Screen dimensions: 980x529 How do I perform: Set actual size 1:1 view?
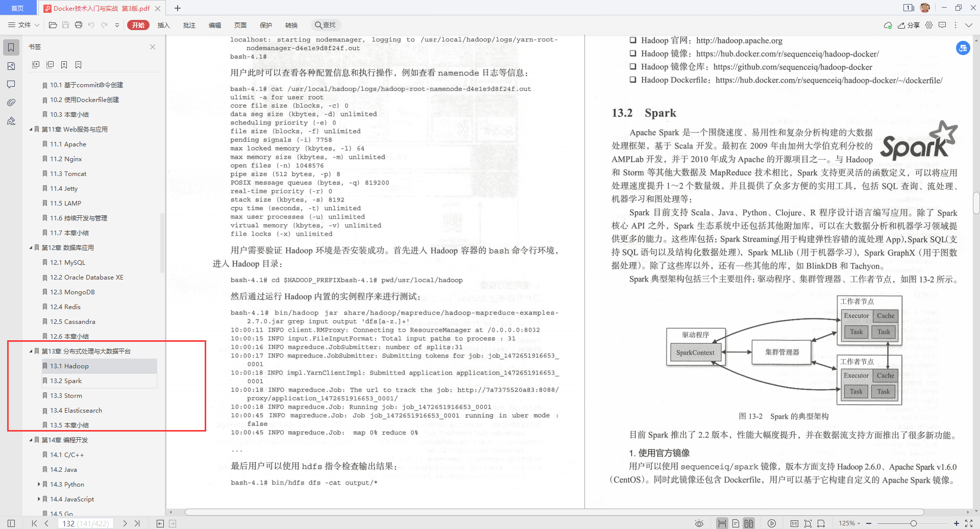794,523
